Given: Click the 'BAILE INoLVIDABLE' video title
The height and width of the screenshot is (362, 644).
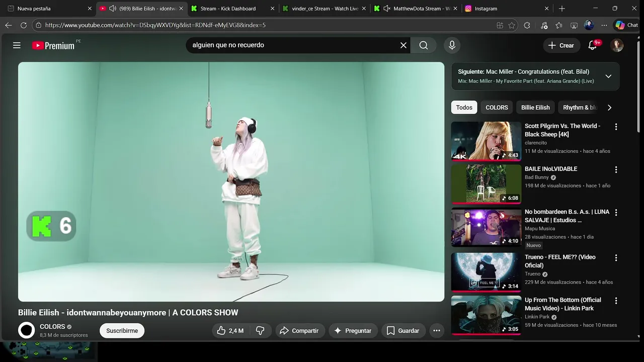Looking at the screenshot, I should tap(551, 169).
